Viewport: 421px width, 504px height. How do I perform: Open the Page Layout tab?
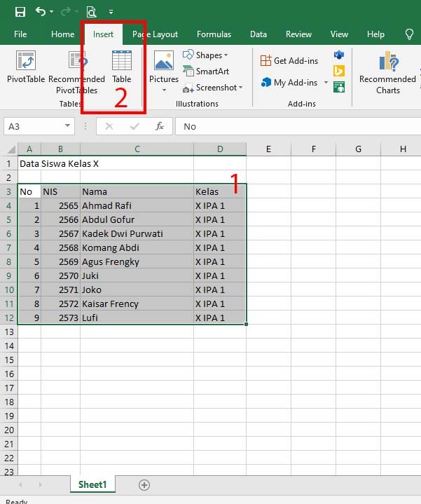[x=155, y=34]
